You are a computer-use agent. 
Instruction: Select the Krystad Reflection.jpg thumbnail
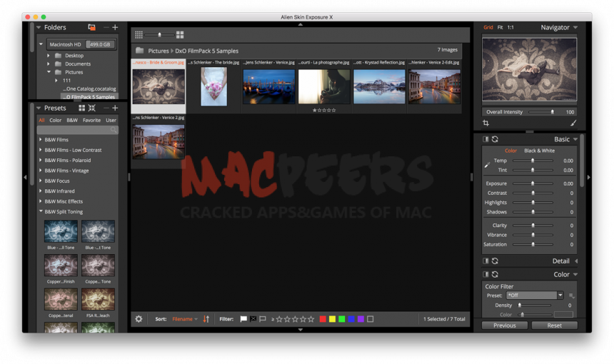379,86
